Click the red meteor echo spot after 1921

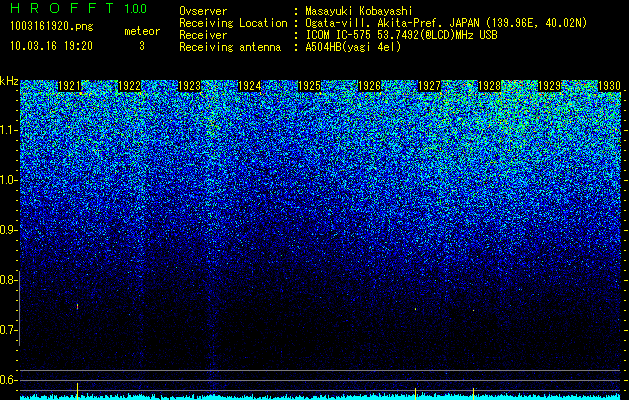(x=77, y=307)
